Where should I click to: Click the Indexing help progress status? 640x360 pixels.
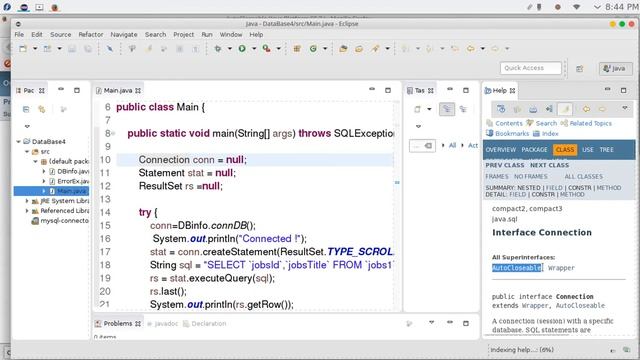522,350
